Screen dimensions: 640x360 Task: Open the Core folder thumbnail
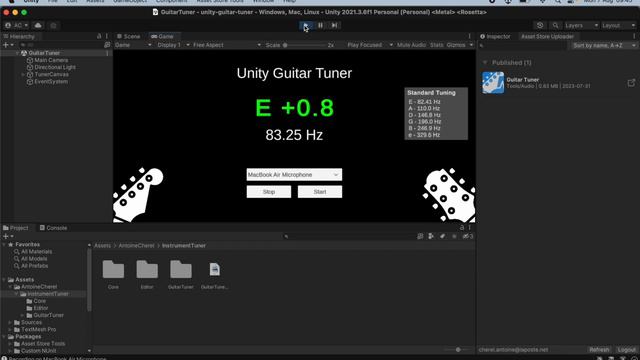click(113, 270)
